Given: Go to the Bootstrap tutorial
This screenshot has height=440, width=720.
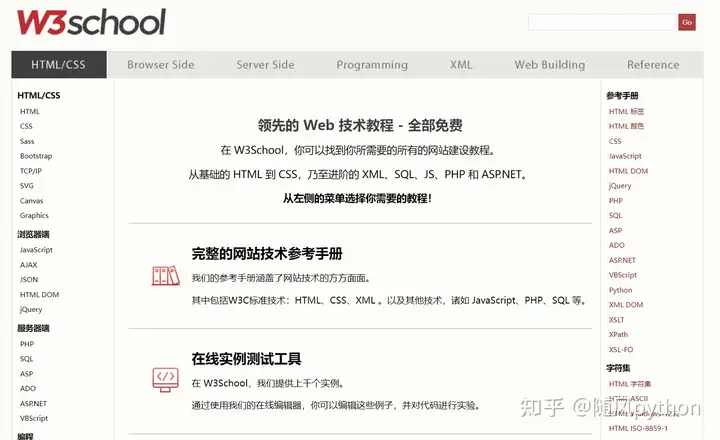Looking at the screenshot, I should pyautogui.click(x=36, y=156).
